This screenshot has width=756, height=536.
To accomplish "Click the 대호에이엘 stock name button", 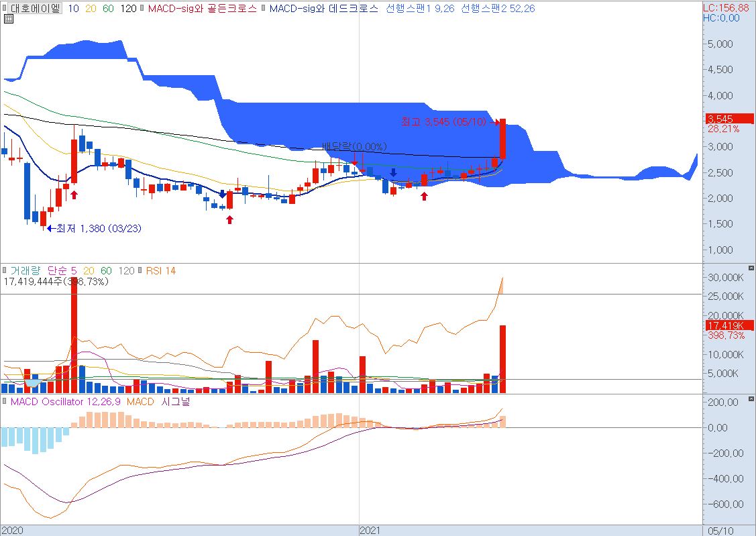I will (36, 8).
